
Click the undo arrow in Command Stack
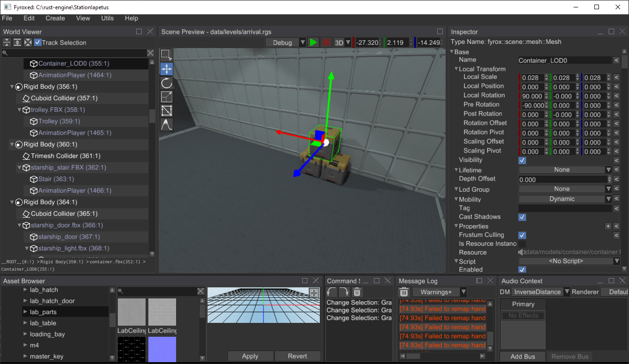pyautogui.click(x=331, y=291)
